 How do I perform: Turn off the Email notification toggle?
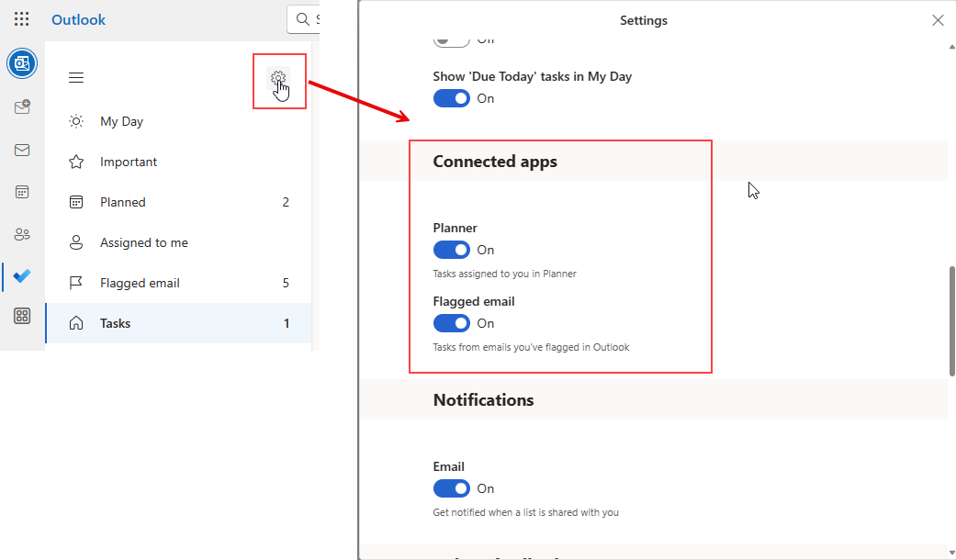(x=451, y=487)
